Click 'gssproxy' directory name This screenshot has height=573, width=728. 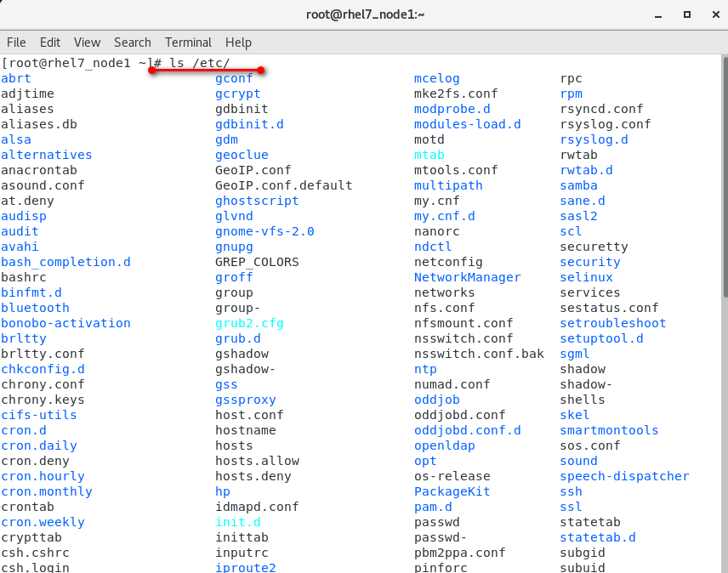246,400
